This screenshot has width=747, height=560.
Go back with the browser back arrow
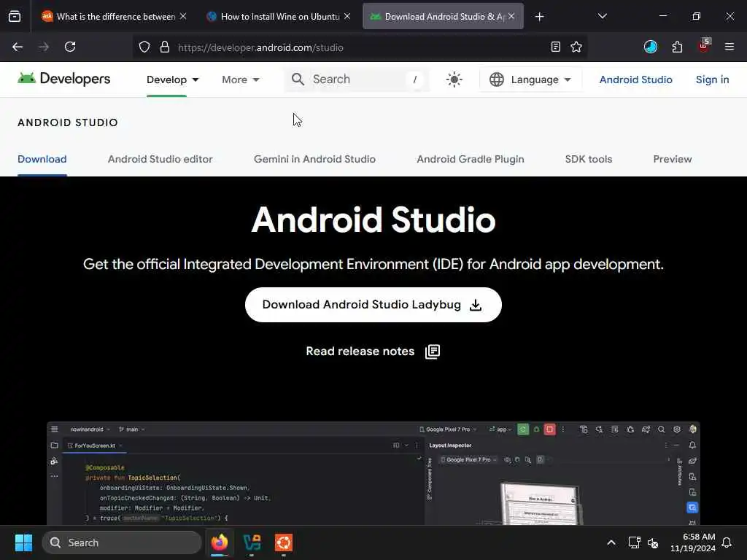[x=18, y=47]
